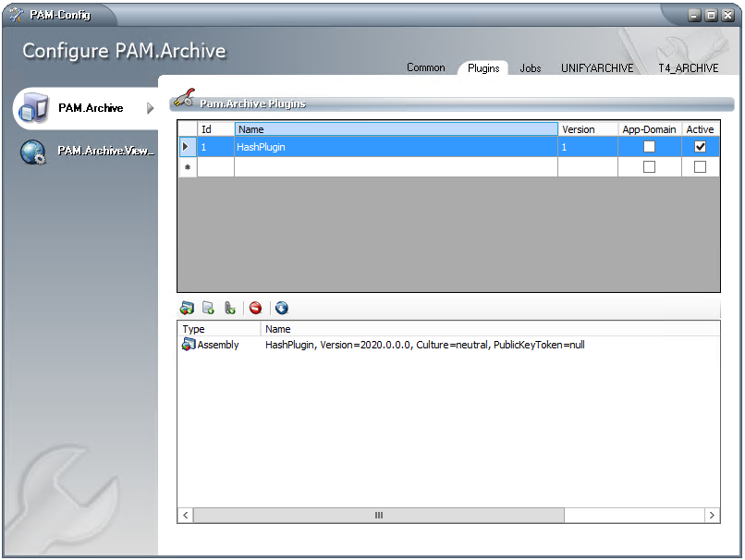Click the Version cell of HashPlugin row

click(x=588, y=147)
